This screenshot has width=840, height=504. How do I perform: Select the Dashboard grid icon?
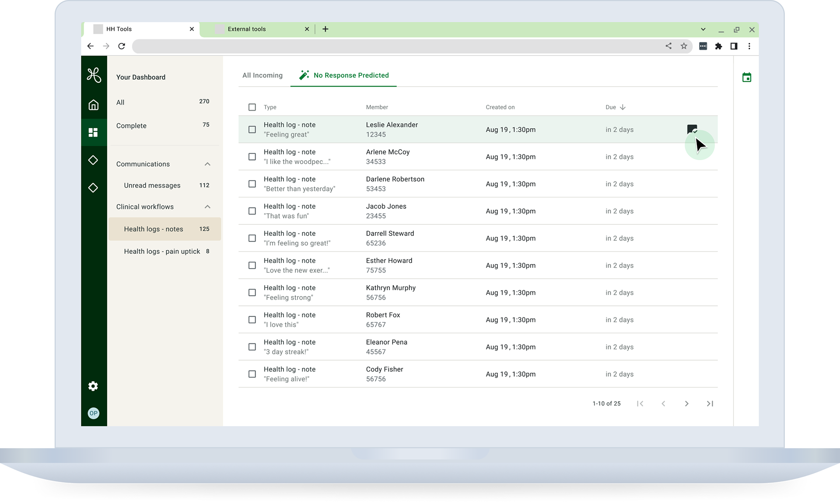[x=93, y=132]
